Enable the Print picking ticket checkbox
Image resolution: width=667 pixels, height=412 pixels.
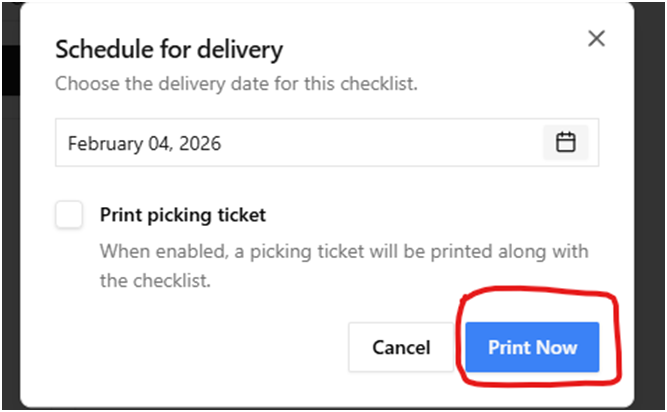click(69, 214)
